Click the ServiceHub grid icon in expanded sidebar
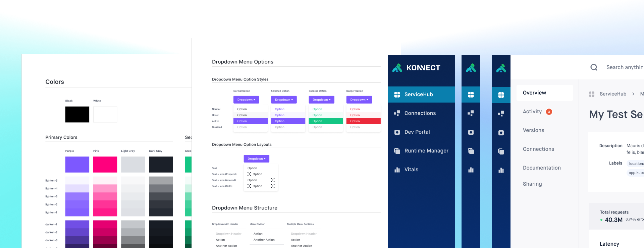Viewport: 644px width, 248px height. click(x=397, y=95)
